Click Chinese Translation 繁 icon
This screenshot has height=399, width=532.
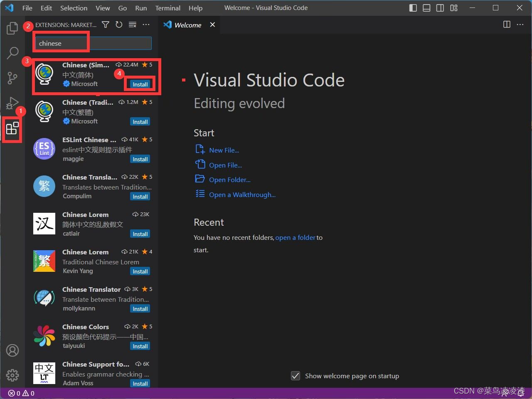pos(44,186)
